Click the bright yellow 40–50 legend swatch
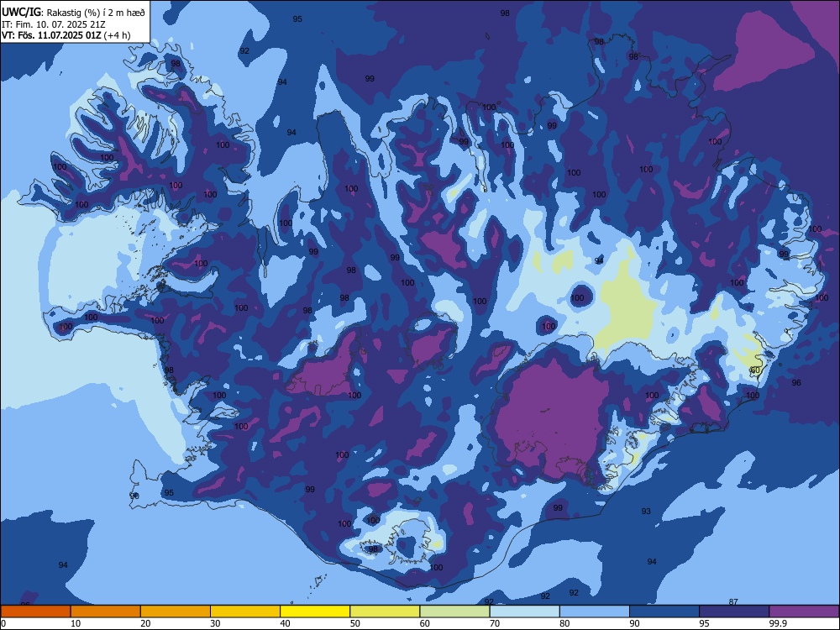The image size is (840, 630). (x=315, y=612)
